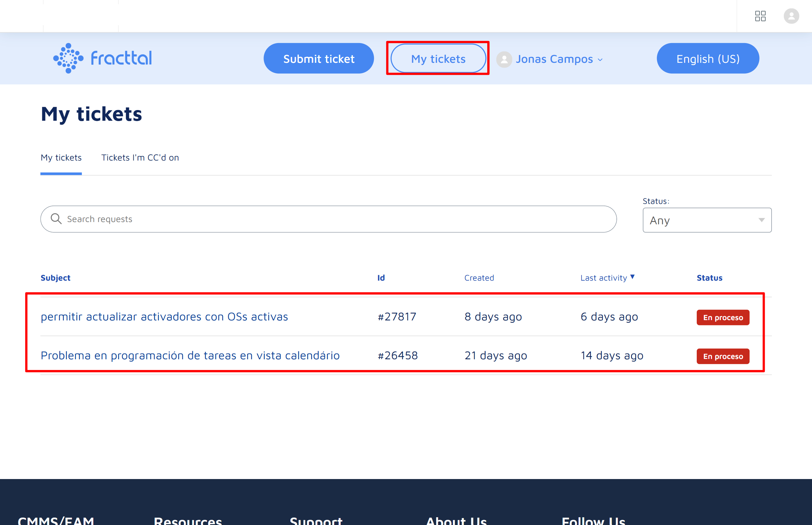This screenshot has width=812, height=525.
Task: Open ticket permitir actualizar activadores con OSs activas
Action: 164,317
